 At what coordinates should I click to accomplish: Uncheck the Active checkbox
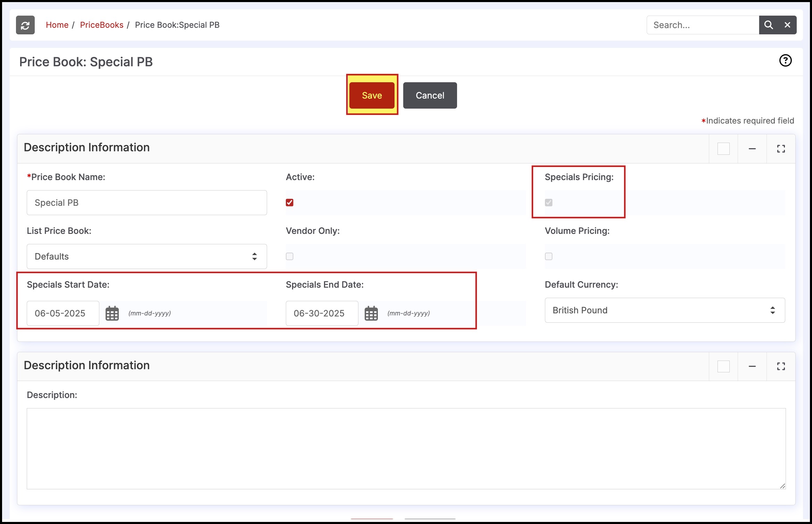pos(289,203)
